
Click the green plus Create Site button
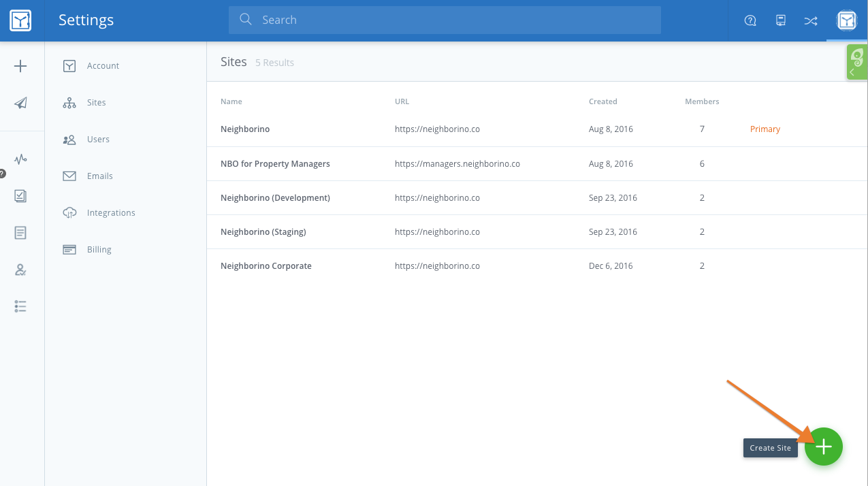[x=824, y=447]
